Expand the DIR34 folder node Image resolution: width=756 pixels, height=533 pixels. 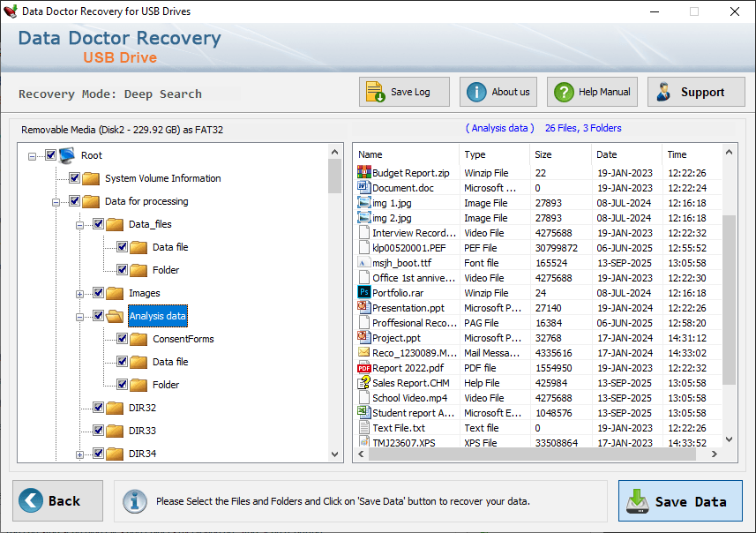coord(80,454)
